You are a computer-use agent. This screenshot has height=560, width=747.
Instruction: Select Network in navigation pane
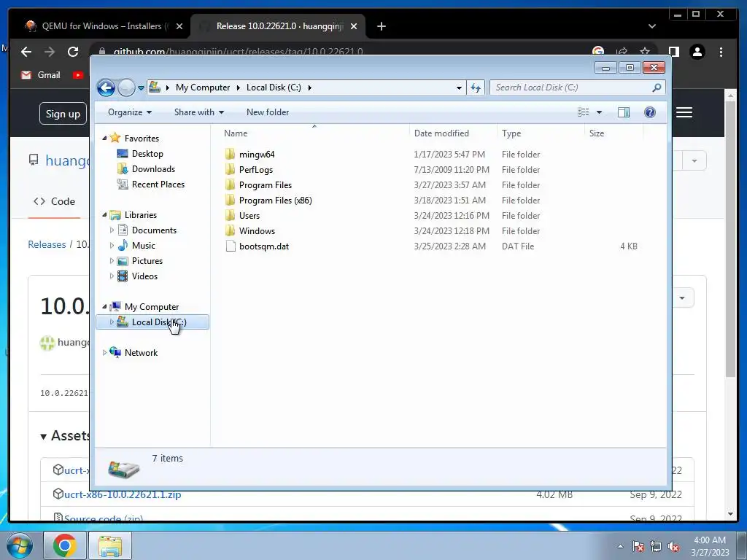[x=141, y=353]
